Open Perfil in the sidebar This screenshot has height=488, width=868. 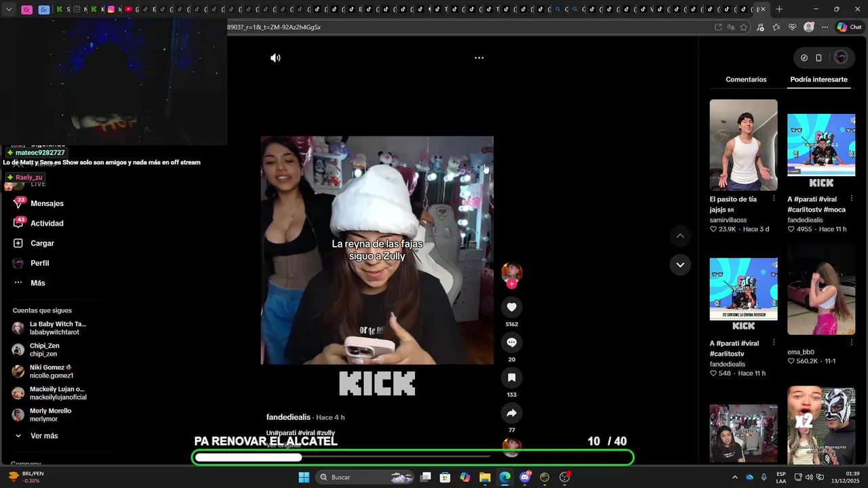pyautogui.click(x=39, y=263)
